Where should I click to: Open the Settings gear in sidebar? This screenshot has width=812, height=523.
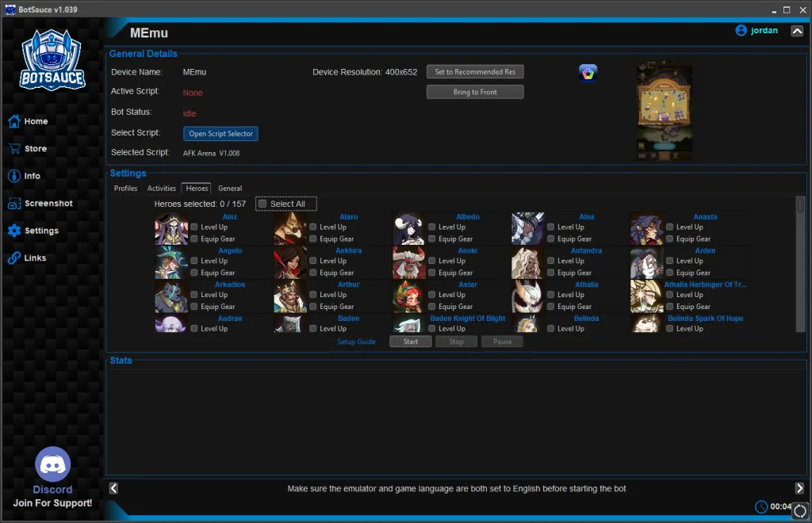14,231
